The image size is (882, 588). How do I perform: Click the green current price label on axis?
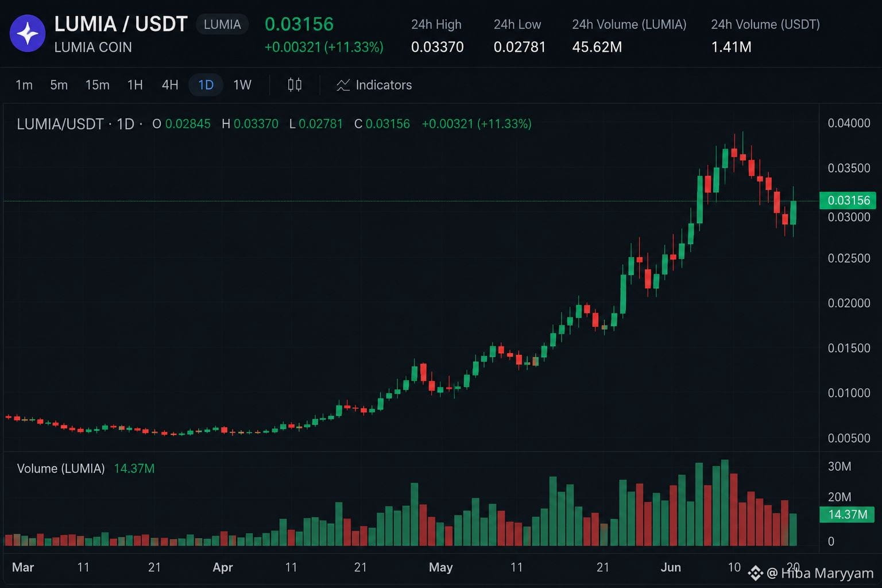tap(849, 200)
